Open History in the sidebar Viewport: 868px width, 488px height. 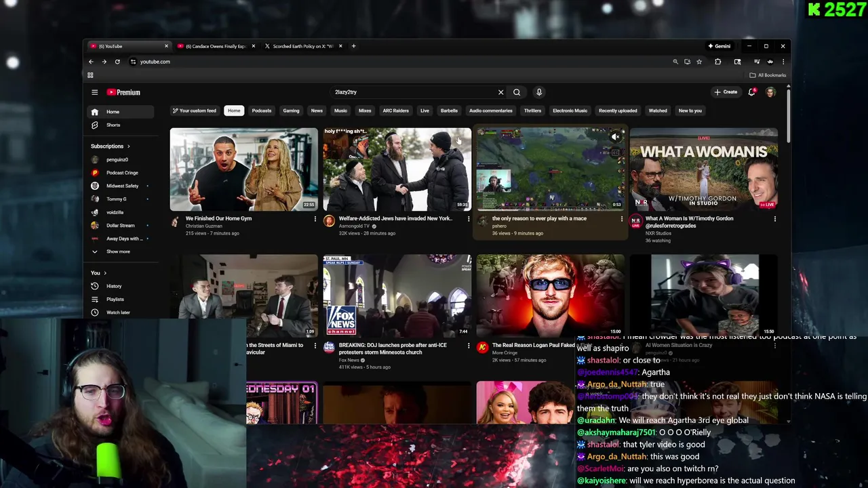tap(121, 286)
